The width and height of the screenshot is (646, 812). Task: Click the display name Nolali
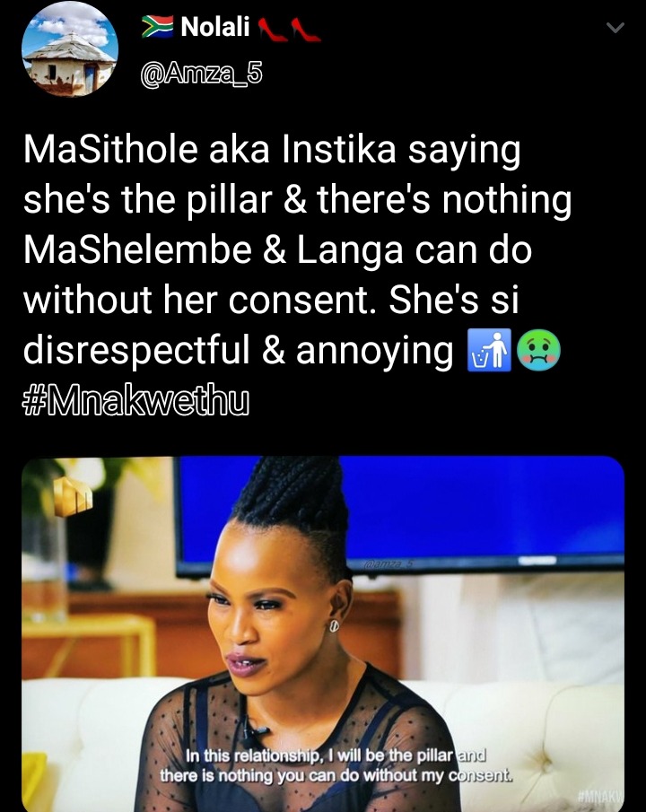click(x=215, y=27)
